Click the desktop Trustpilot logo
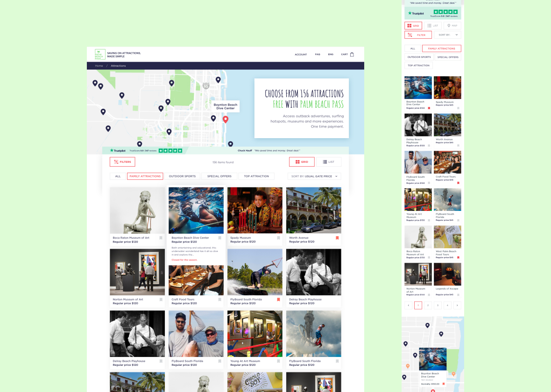 [x=118, y=151]
